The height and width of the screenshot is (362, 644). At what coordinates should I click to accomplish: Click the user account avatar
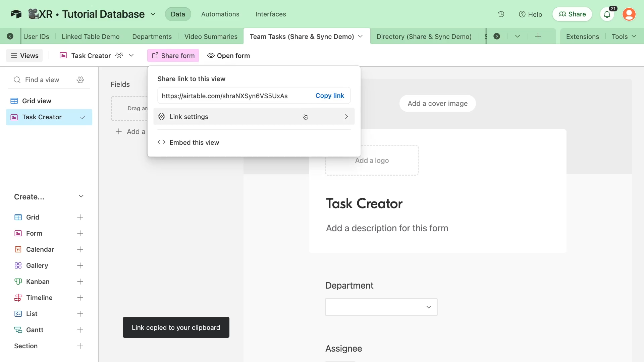click(x=629, y=14)
